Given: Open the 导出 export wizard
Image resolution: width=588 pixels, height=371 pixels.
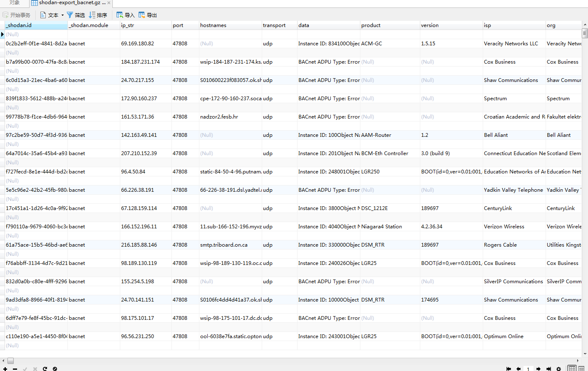Looking at the screenshot, I should (148, 15).
